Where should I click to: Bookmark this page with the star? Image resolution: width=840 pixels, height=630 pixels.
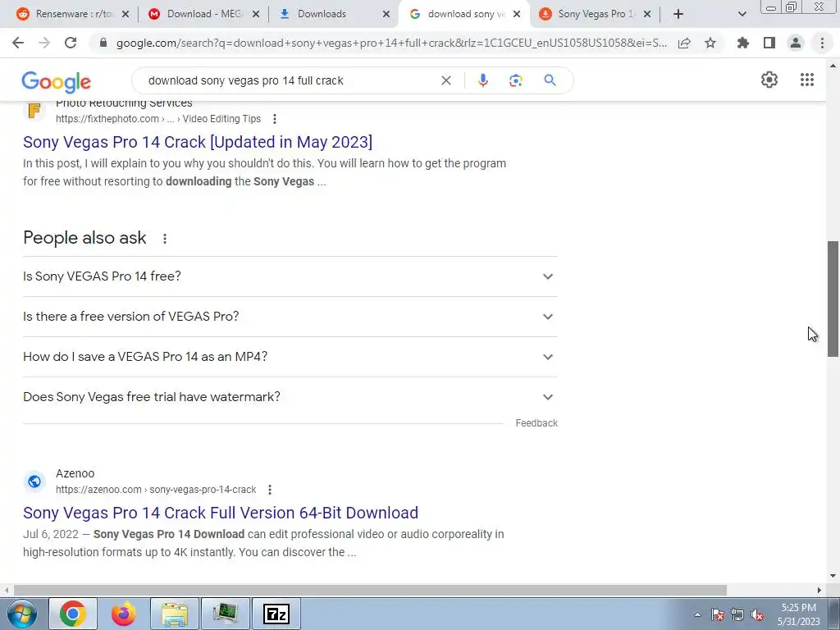pyautogui.click(x=710, y=43)
